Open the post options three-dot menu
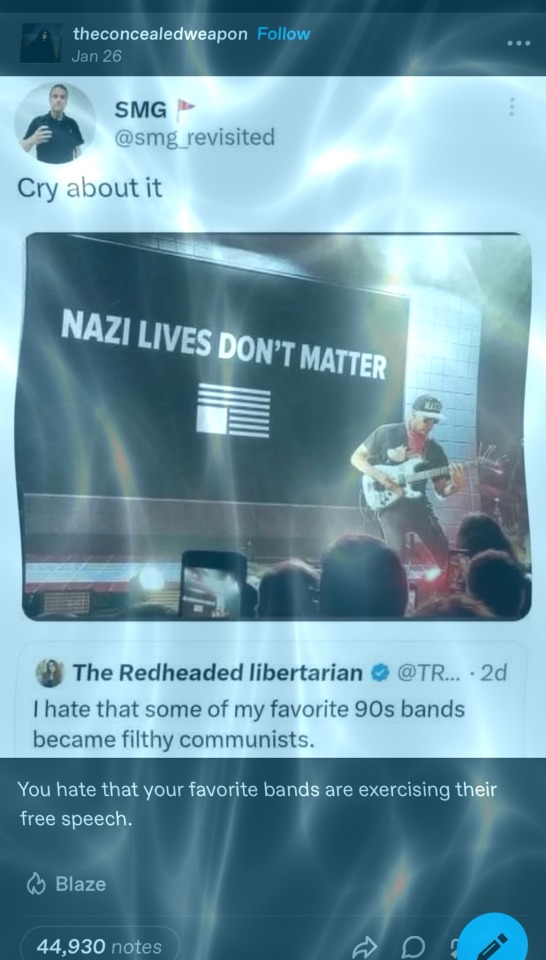The height and width of the screenshot is (960, 546). [518, 43]
